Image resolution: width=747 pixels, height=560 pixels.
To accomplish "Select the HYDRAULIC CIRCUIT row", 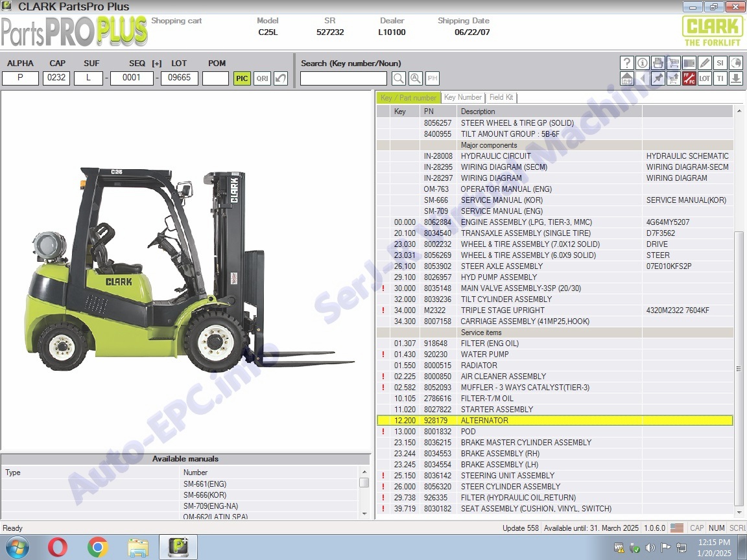I will [x=554, y=156].
